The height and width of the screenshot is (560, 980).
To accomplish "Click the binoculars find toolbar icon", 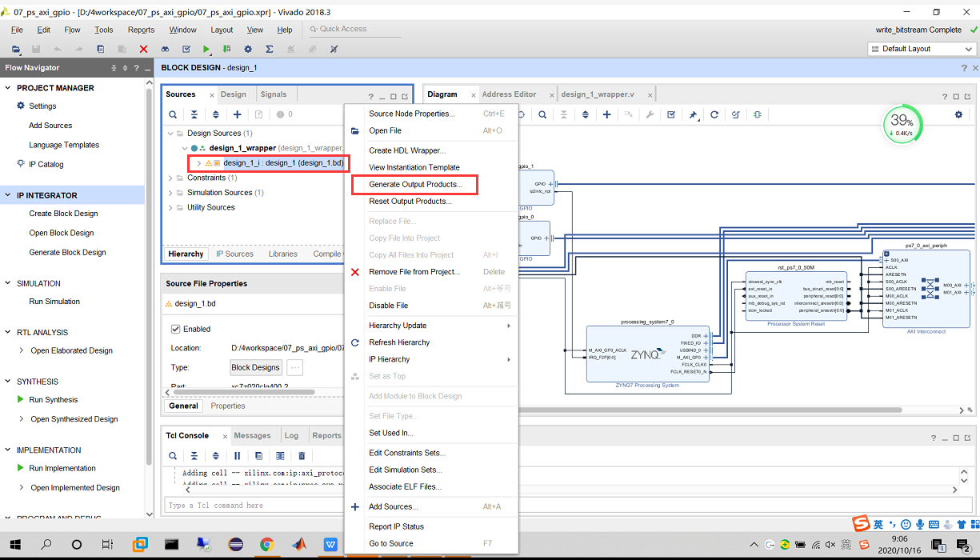I will [x=165, y=50].
